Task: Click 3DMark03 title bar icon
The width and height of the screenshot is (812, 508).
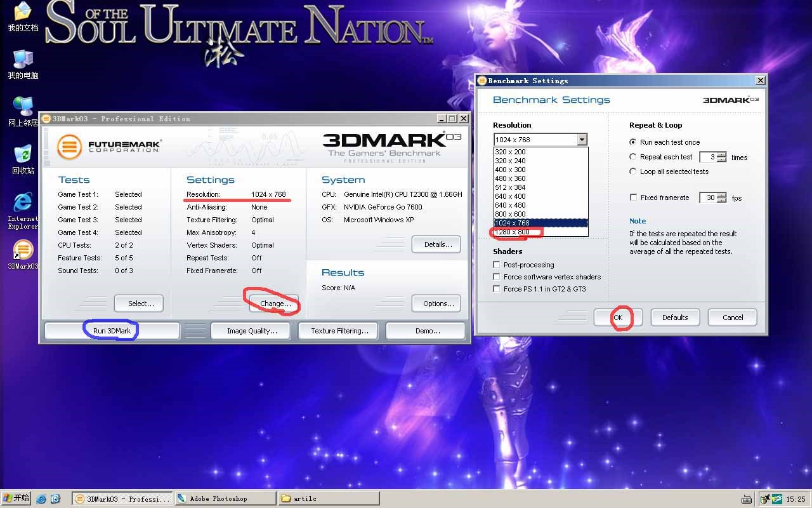Action: 46,119
